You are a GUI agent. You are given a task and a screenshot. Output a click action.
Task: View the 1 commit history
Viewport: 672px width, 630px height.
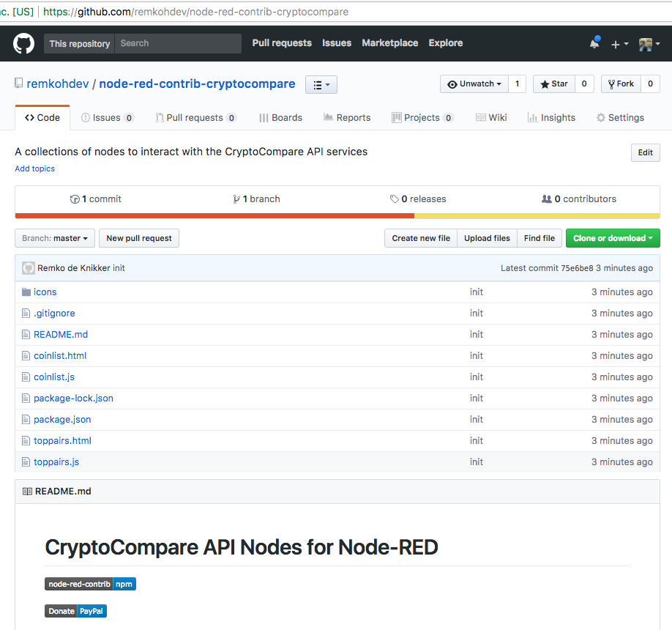click(x=96, y=199)
